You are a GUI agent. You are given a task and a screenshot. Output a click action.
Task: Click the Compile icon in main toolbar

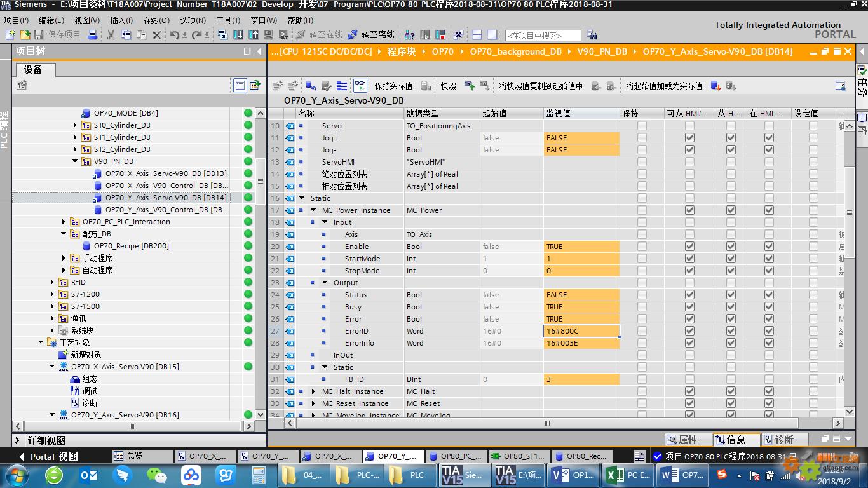221,35
